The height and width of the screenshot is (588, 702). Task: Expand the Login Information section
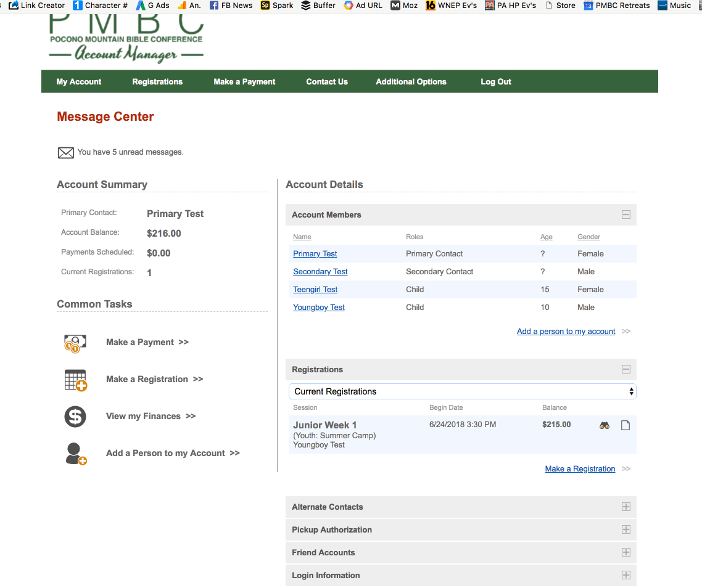(x=626, y=576)
